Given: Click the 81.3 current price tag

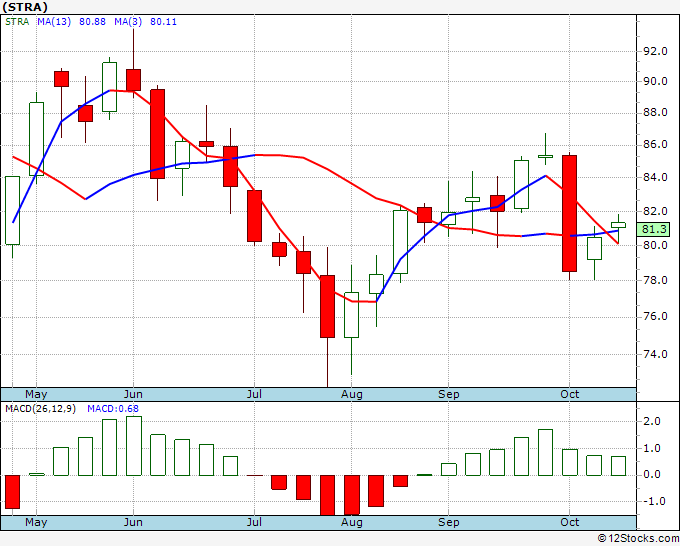Looking at the screenshot, I should tap(654, 229).
